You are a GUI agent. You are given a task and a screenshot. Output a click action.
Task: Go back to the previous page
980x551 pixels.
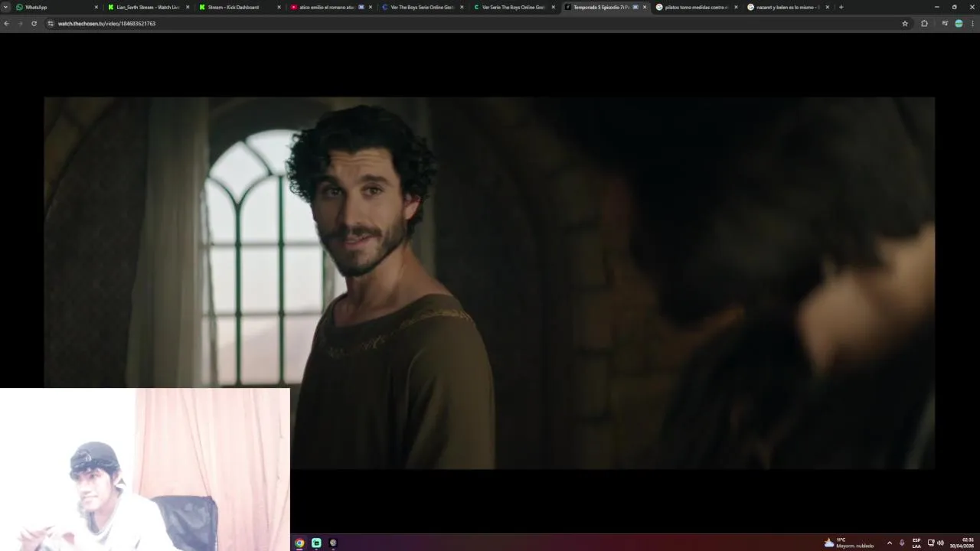coord(6,24)
